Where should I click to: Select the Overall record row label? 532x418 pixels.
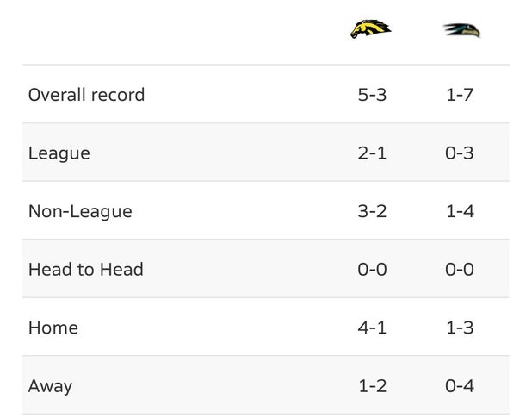click(x=87, y=95)
